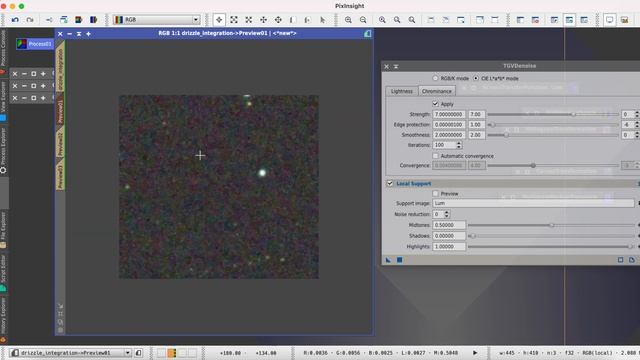640x360 pixels.
Task: Click the Support image field containing Lum
Action: click(533, 203)
